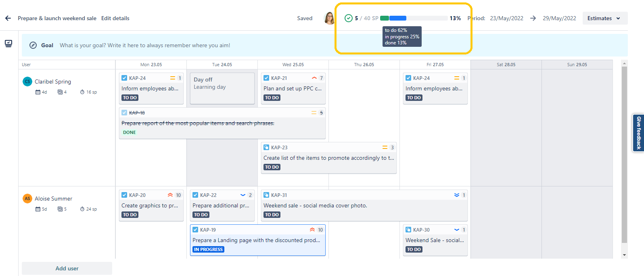644x276 pixels.
Task: Click the Add user button
Action: (67, 268)
